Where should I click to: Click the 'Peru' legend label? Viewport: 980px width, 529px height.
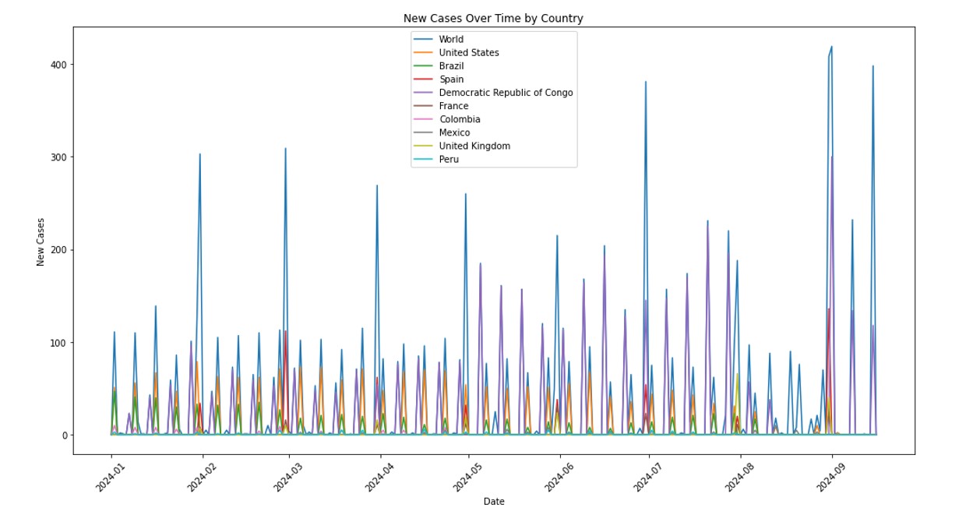(449, 159)
